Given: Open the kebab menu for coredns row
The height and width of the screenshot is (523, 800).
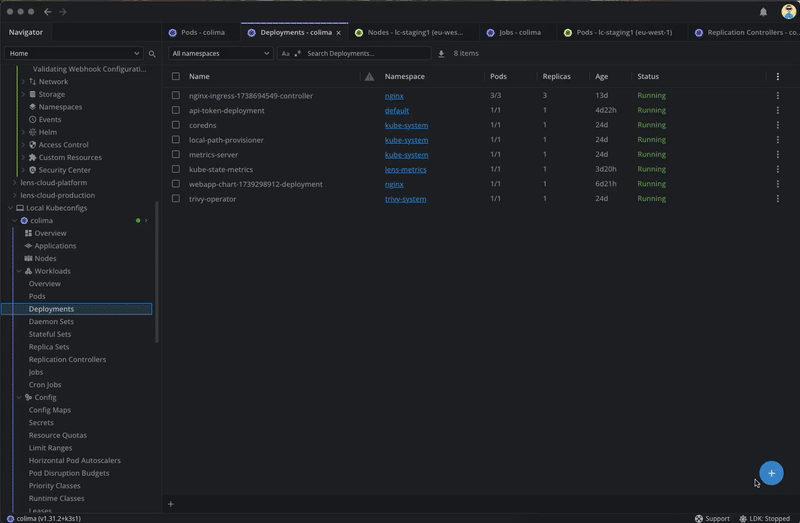Looking at the screenshot, I should coord(777,125).
